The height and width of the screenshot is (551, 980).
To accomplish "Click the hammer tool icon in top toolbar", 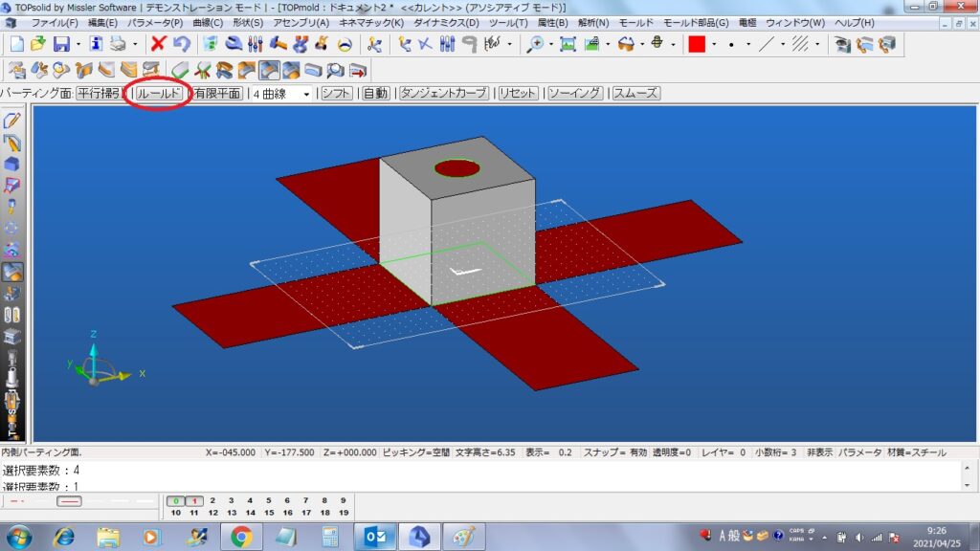I will (x=278, y=44).
